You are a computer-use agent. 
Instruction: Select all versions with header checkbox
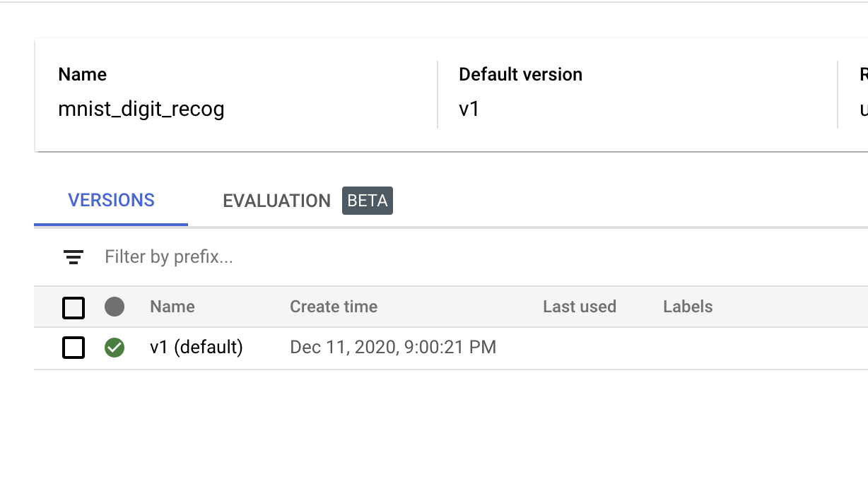coord(74,307)
